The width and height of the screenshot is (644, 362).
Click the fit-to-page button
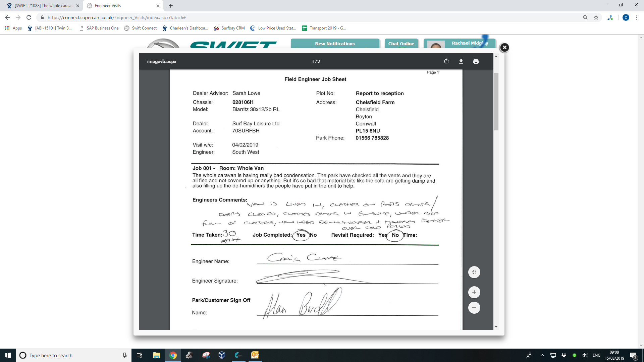tap(474, 272)
